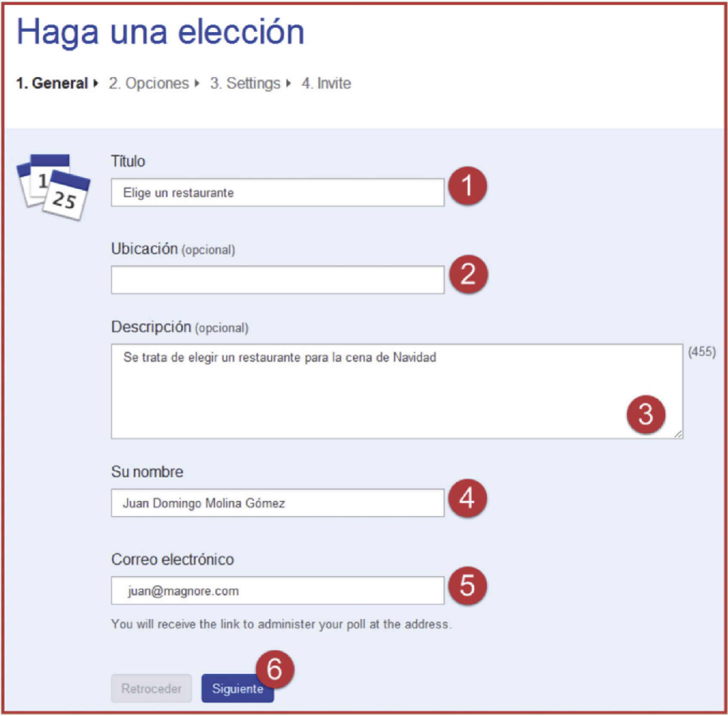The width and height of the screenshot is (728, 716).
Task: Click the calendar poll icon
Action: [x=53, y=187]
